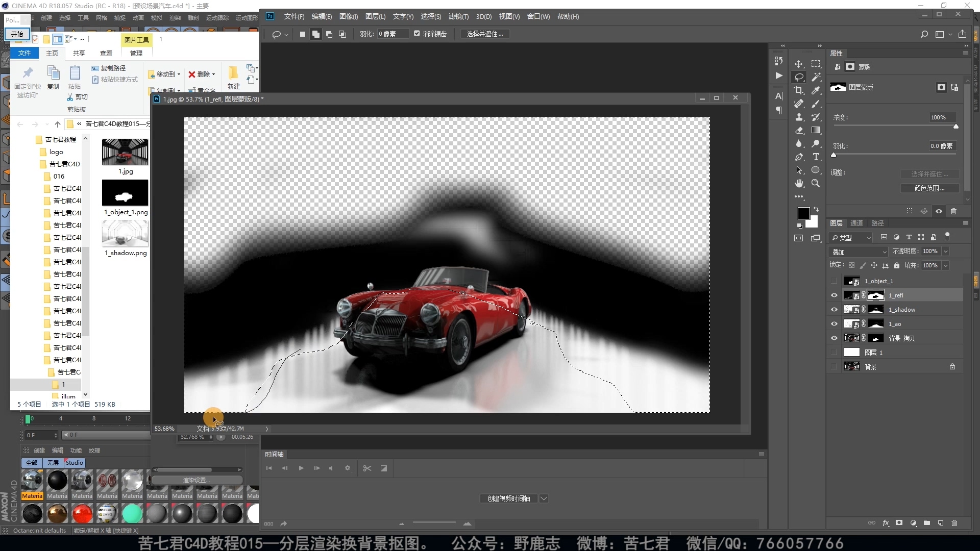Select the Move tool

(799, 64)
